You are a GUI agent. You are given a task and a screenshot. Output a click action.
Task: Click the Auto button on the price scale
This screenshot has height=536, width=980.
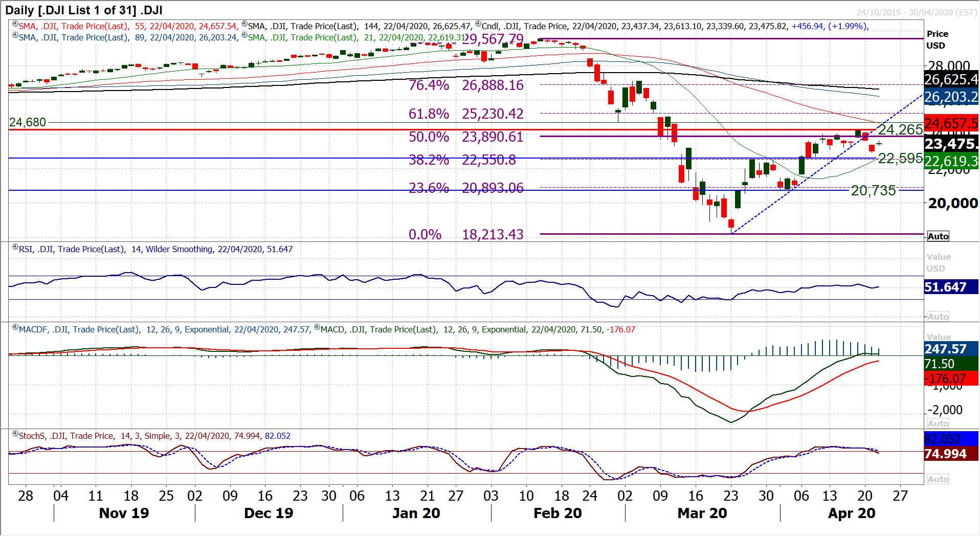[938, 236]
